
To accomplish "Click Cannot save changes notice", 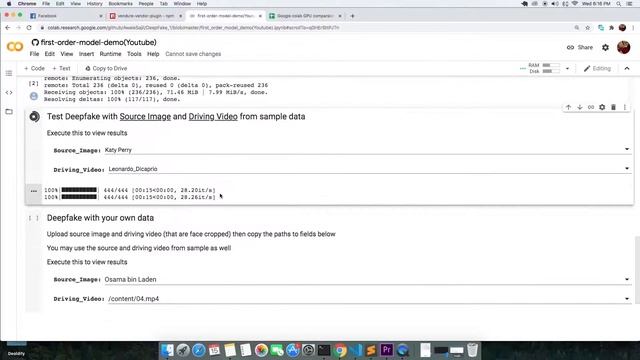I will click(x=193, y=54).
